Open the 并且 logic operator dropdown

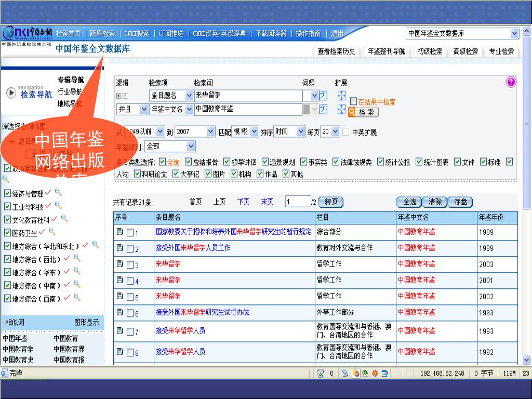(x=144, y=109)
